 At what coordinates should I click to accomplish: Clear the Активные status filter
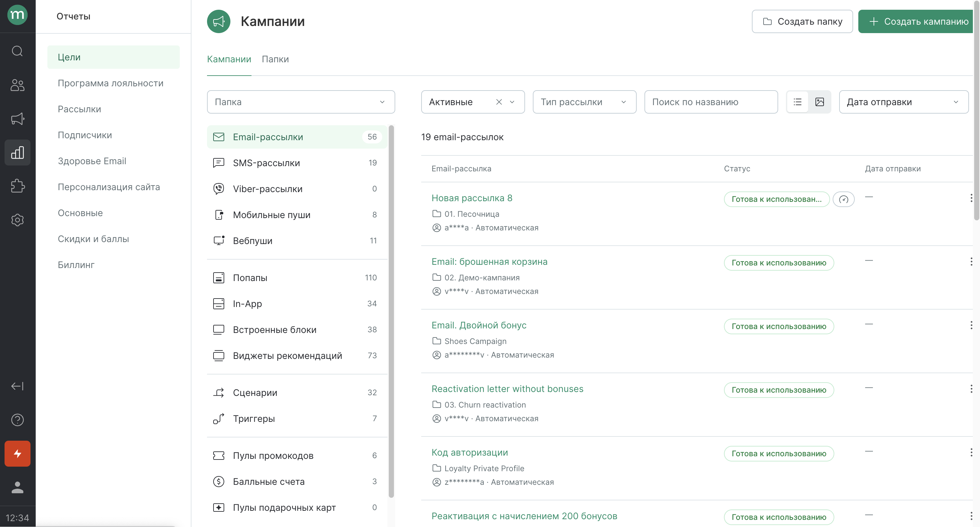click(x=499, y=102)
